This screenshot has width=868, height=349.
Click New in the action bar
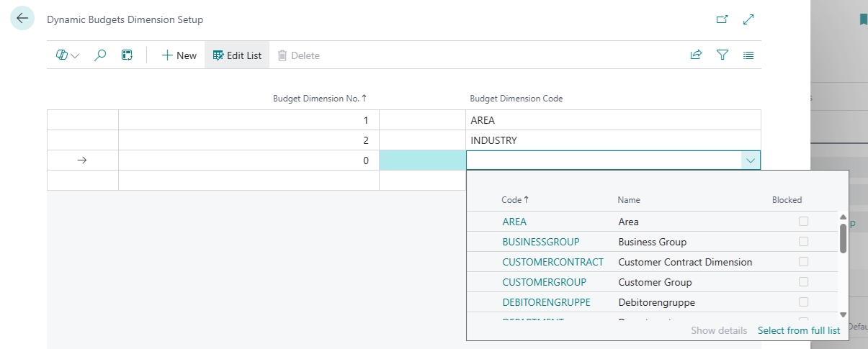pyautogui.click(x=179, y=55)
